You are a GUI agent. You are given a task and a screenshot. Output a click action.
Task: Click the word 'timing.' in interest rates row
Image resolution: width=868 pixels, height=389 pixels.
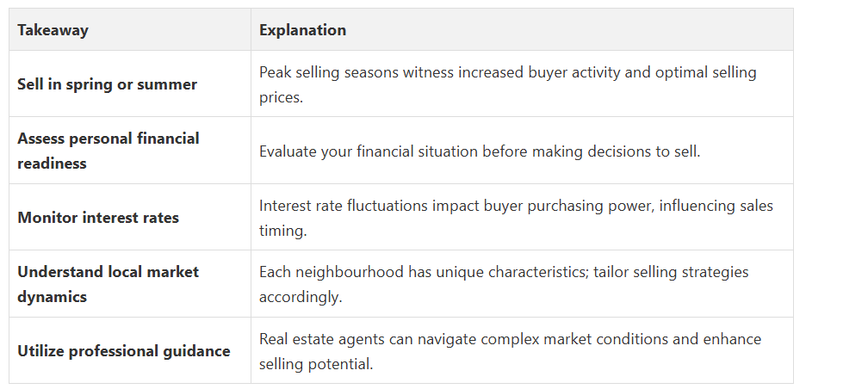pyautogui.click(x=282, y=230)
